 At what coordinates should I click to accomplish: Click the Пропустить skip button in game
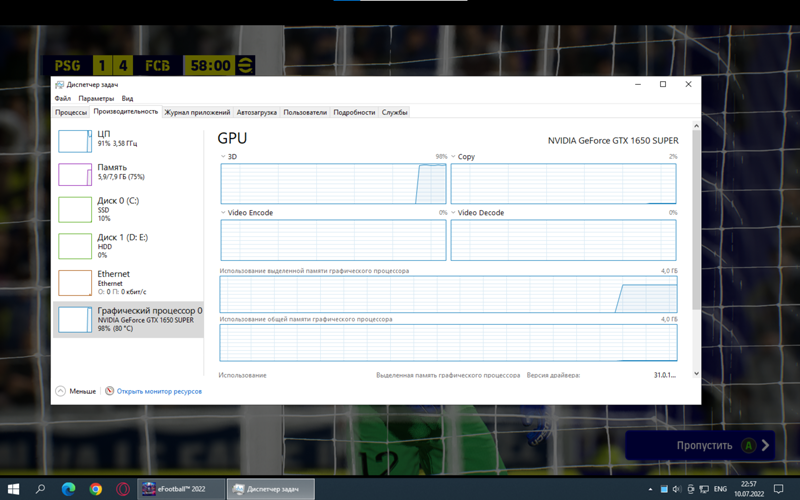tap(700, 446)
